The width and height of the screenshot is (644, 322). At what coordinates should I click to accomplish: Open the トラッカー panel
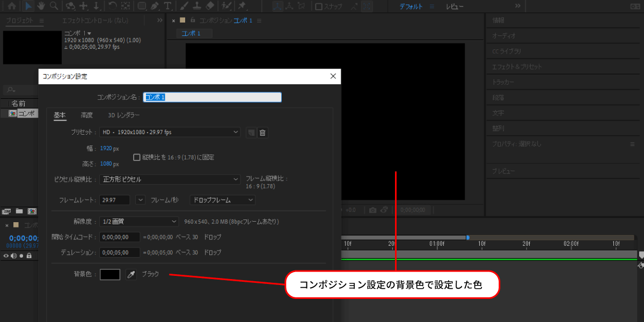[x=503, y=82]
